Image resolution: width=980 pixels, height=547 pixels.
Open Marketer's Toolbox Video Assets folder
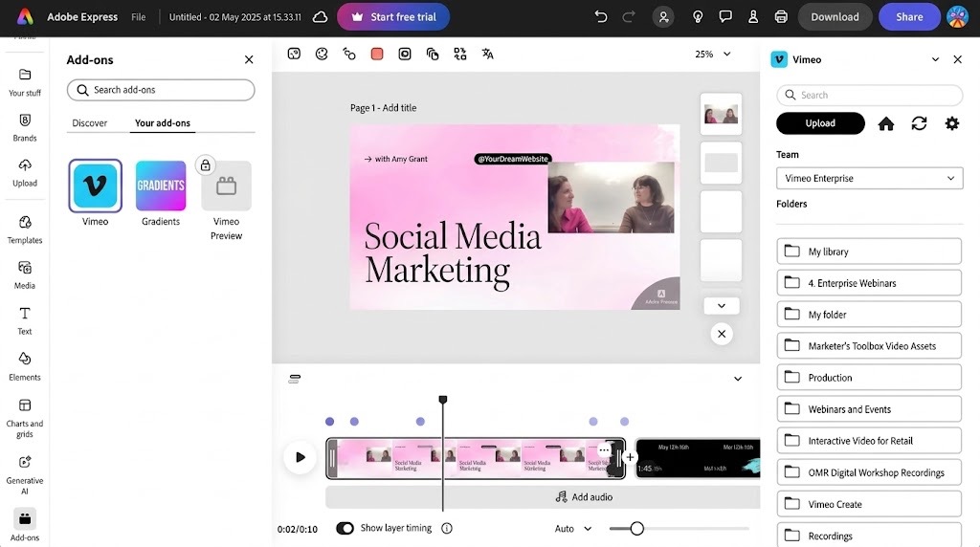[x=869, y=346]
